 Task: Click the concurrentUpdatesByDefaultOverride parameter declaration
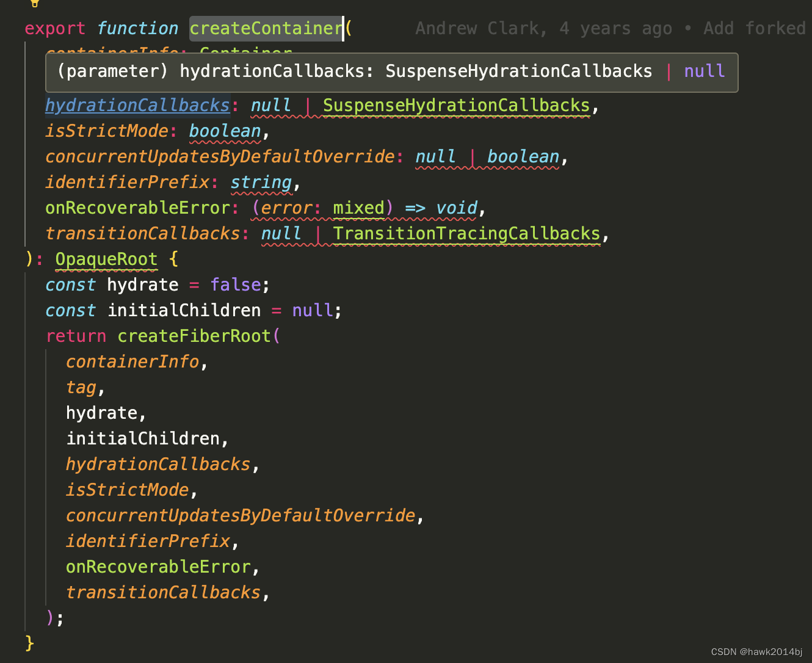(220, 157)
